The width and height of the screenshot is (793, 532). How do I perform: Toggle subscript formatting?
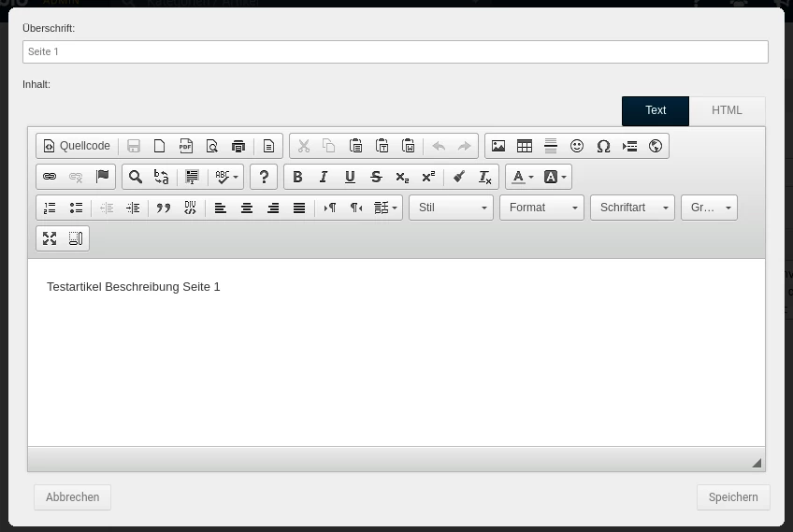tap(402, 177)
